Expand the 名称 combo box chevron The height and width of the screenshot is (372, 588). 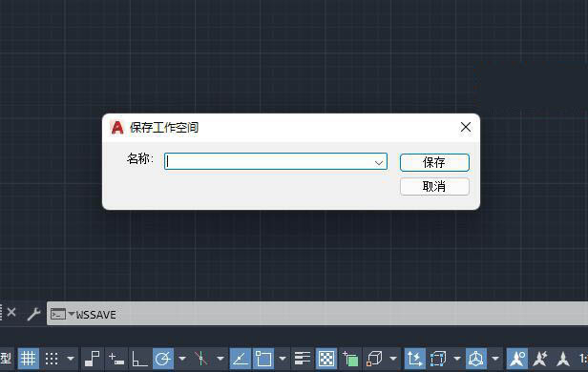click(379, 162)
